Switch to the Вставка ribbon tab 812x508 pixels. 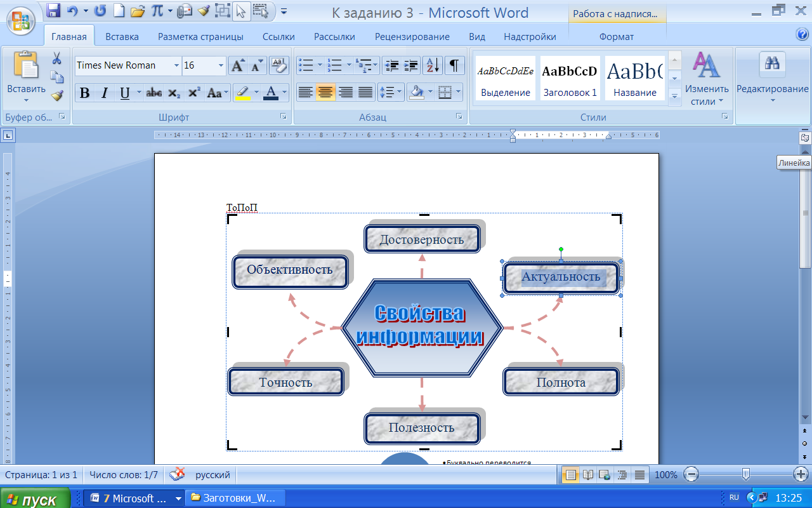click(x=122, y=37)
